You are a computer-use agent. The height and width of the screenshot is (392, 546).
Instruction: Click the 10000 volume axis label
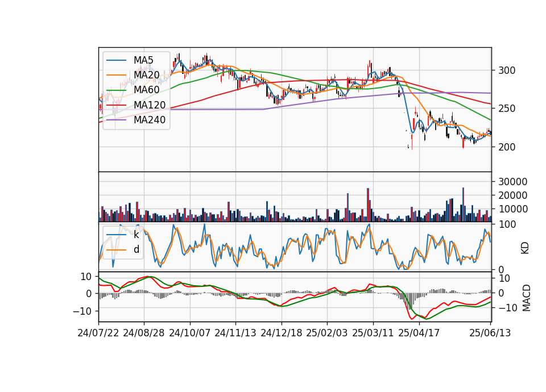click(513, 209)
